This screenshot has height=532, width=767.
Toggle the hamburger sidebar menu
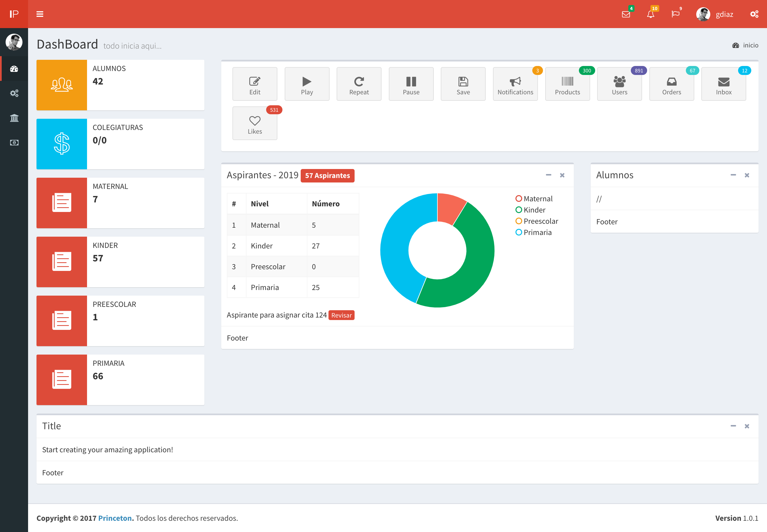click(x=40, y=14)
